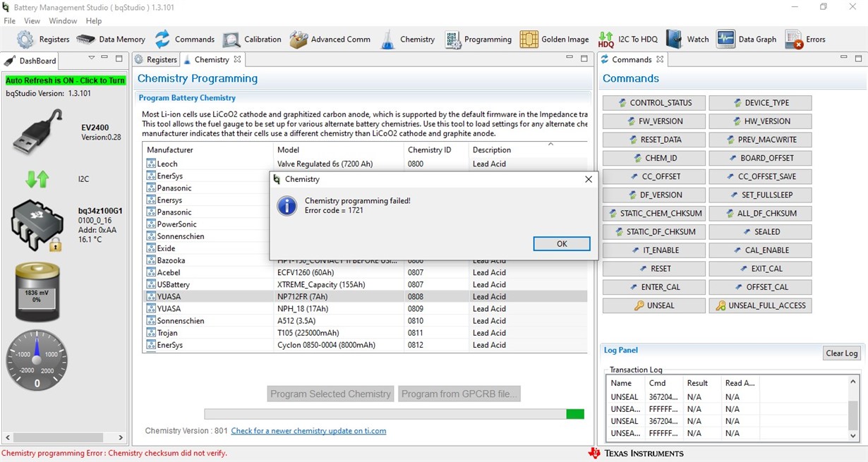868x462 pixels.
Task: Switch to the Registers tab
Action: click(x=156, y=60)
